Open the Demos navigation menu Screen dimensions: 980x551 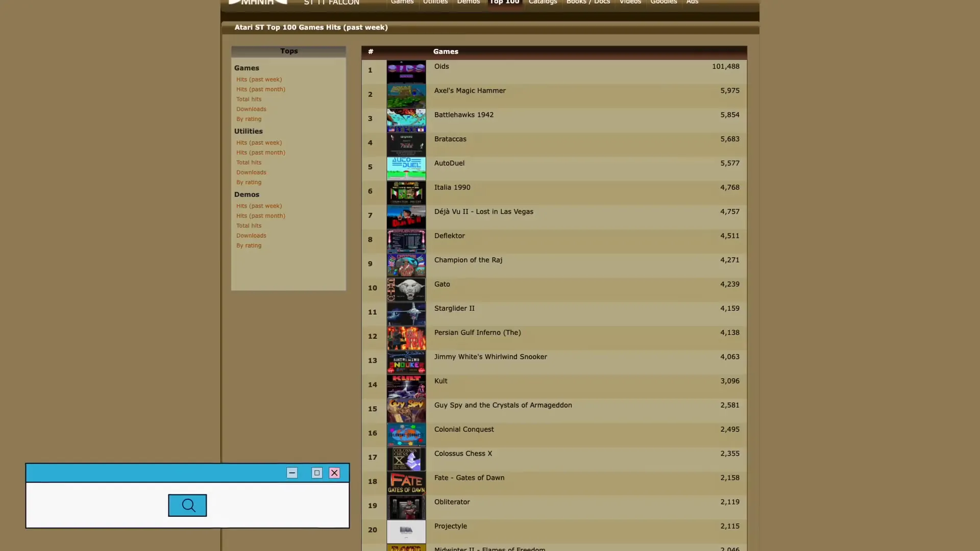coord(468,2)
